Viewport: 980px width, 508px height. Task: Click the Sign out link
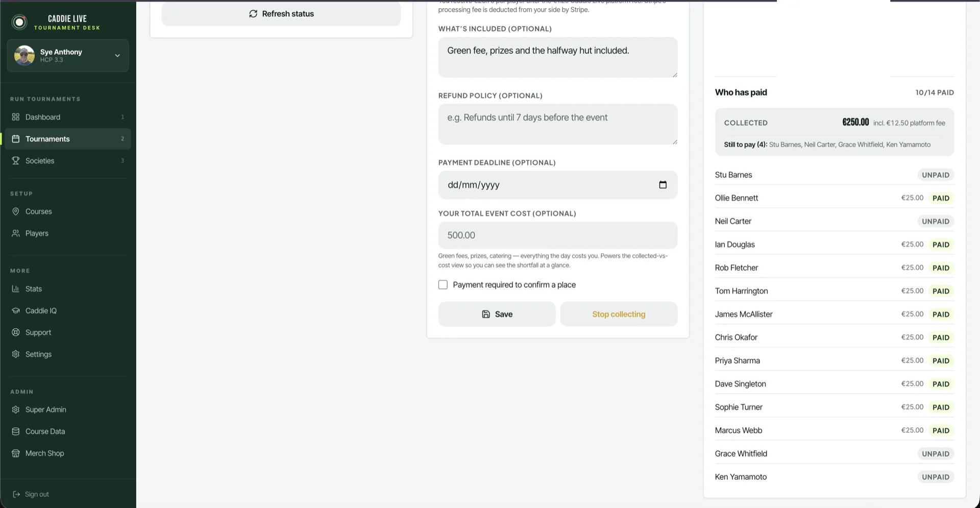pos(31,494)
